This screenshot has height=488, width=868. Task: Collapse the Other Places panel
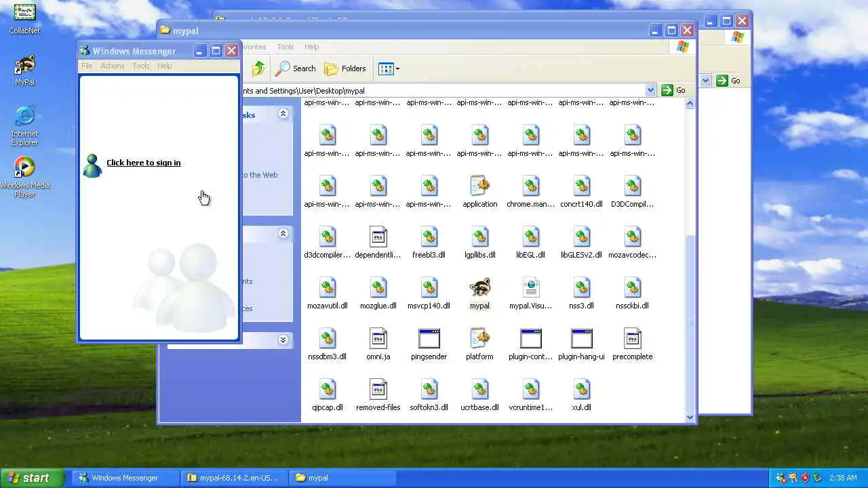click(283, 234)
